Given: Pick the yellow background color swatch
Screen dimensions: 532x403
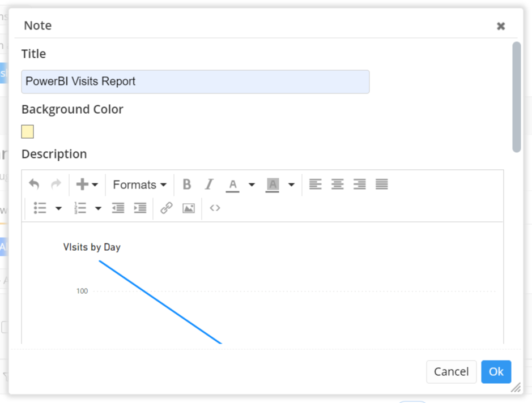Looking at the screenshot, I should tap(27, 132).
